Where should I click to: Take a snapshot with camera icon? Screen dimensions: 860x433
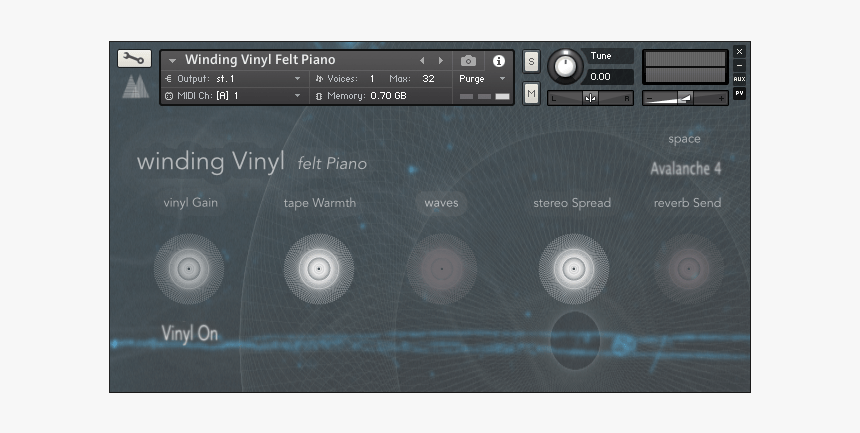pyautogui.click(x=468, y=60)
